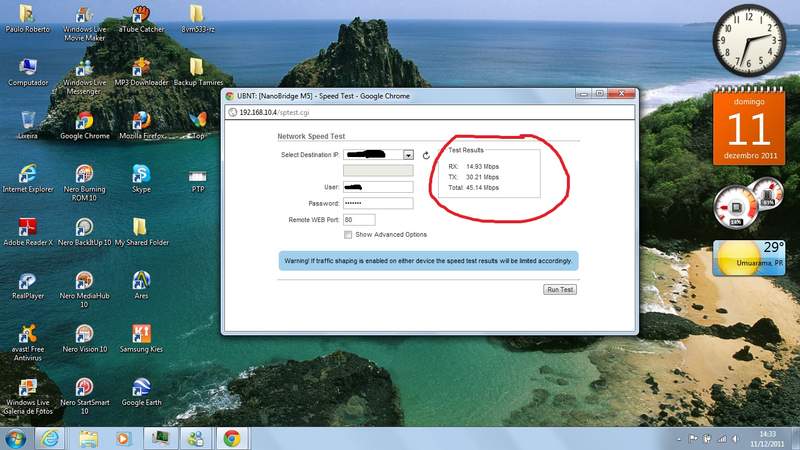Viewport: 800px width, 450px height.
Task: Launch Skype desktop shortcut
Action: click(141, 179)
